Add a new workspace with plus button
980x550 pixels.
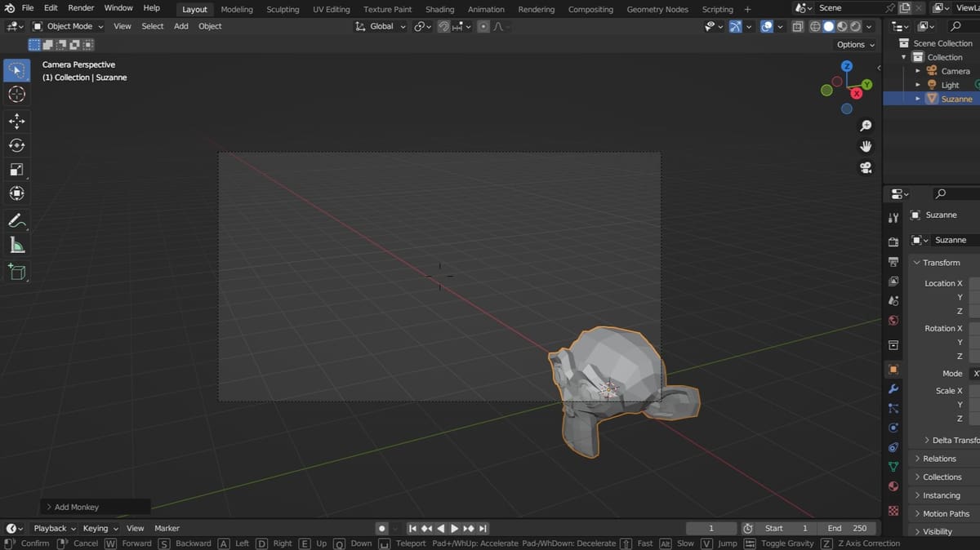[x=747, y=9]
